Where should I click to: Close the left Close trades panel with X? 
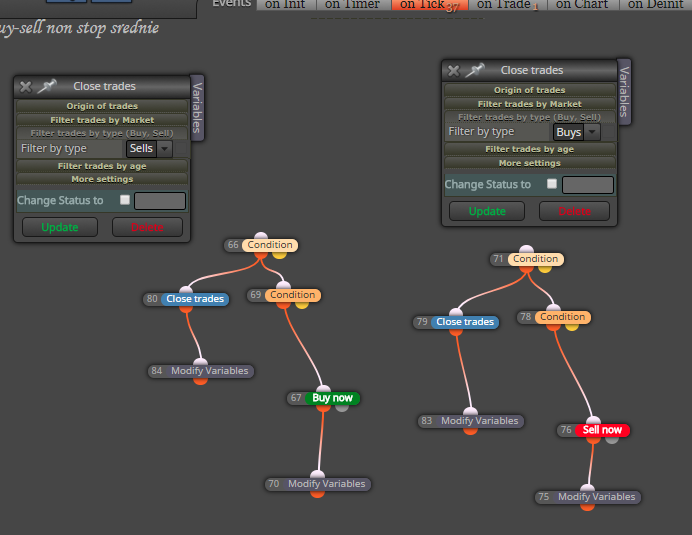[x=26, y=87]
